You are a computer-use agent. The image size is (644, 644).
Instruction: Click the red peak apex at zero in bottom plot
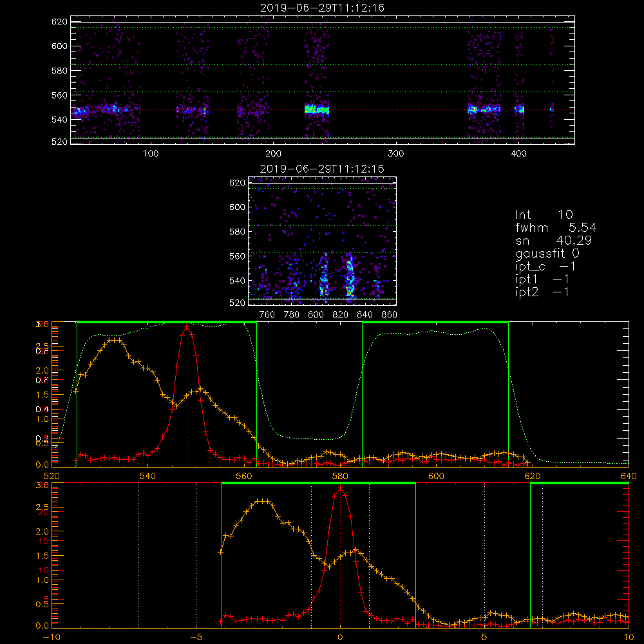pyautogui.click(x=340, y=488)
